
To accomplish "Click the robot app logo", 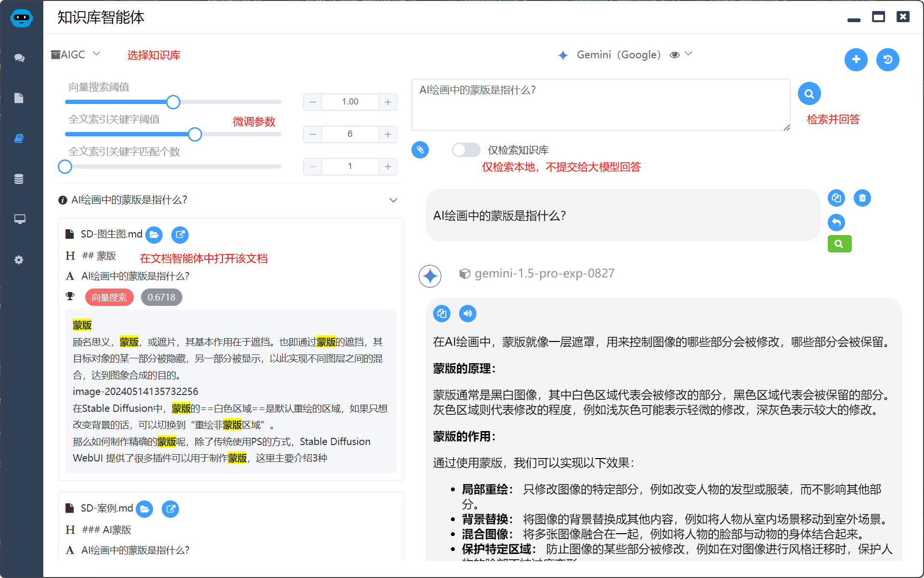I will 21,18.
